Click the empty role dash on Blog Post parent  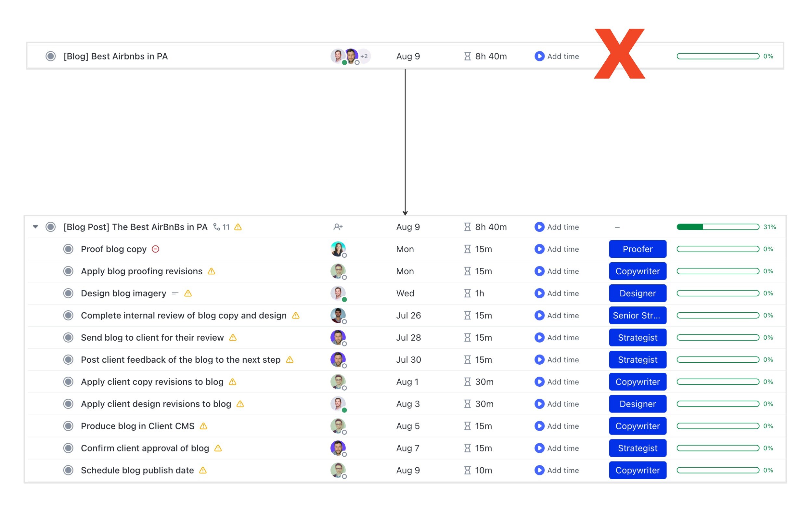pos(617,227)
